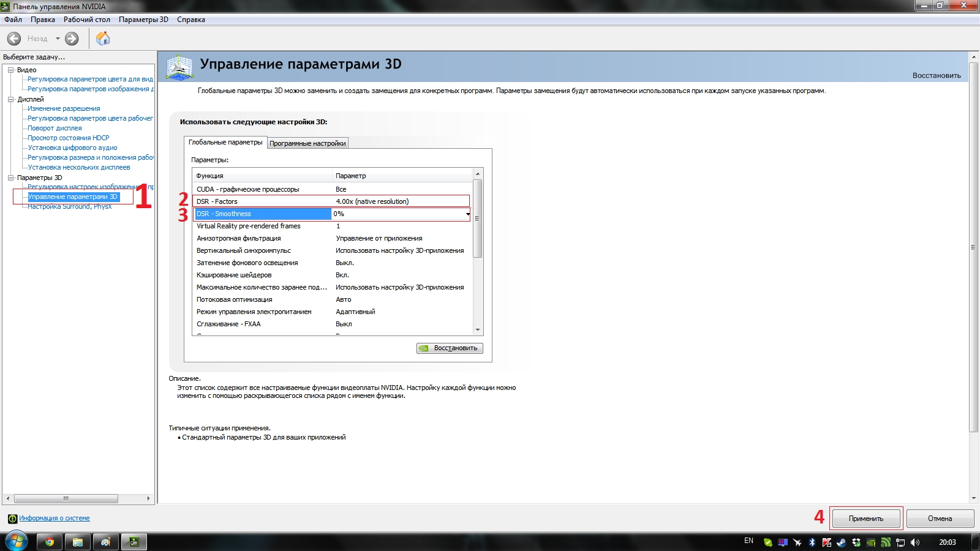This screenshot has height=551, width=980.
Task: Collapse the Видео tree node
Action: [10, 70]
